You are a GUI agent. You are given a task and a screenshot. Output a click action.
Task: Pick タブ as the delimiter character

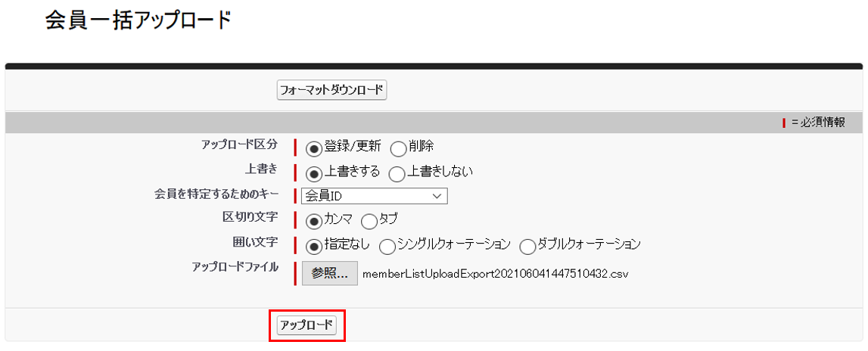tap(369, 222)
